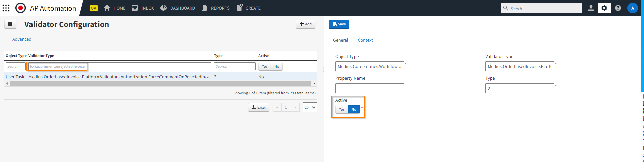Switch to the Context tab
644x162 pixels.
(365, 40)
